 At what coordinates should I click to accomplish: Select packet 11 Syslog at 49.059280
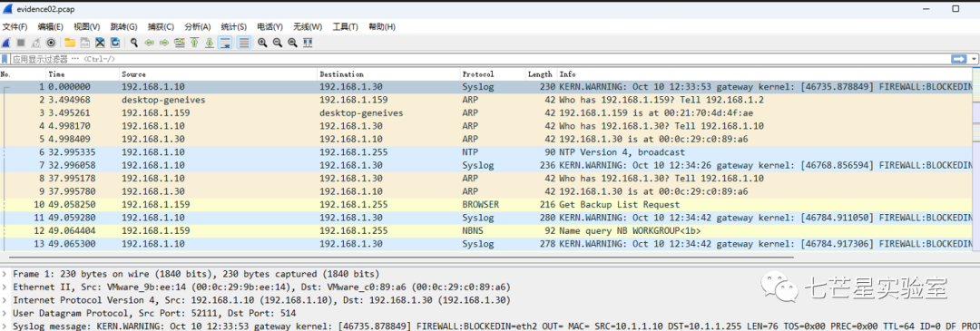point(486,218)
